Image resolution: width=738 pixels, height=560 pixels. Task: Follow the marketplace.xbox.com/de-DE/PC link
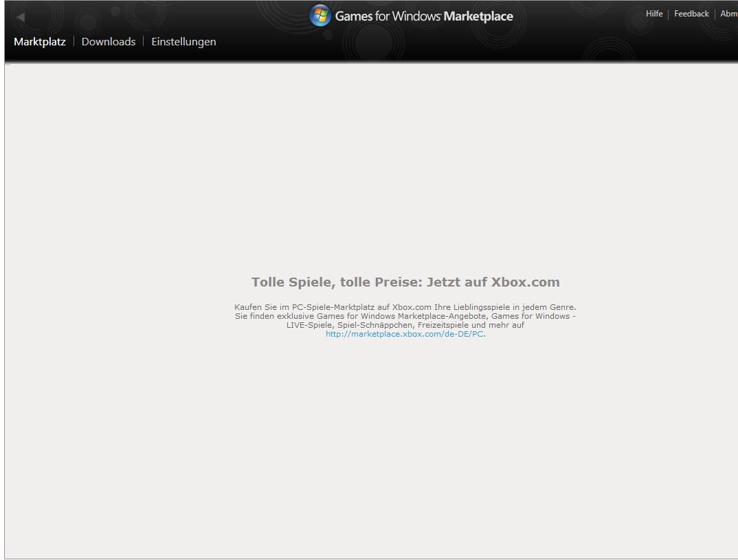pyautogui.click(x=404, y=334)
